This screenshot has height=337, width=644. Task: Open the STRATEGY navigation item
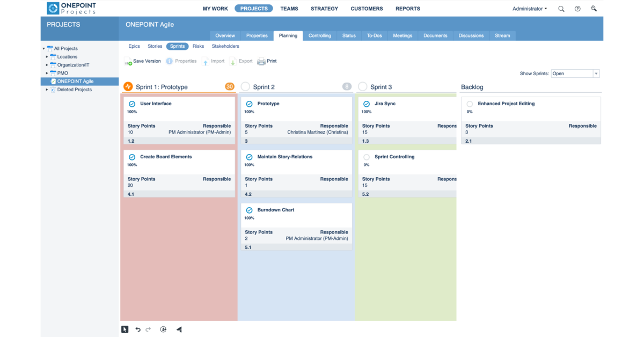324,9
